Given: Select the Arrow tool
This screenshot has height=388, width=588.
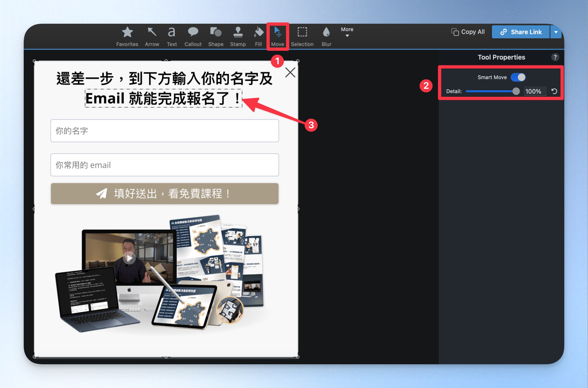Looking at the screenshot, I should point(152,37).
